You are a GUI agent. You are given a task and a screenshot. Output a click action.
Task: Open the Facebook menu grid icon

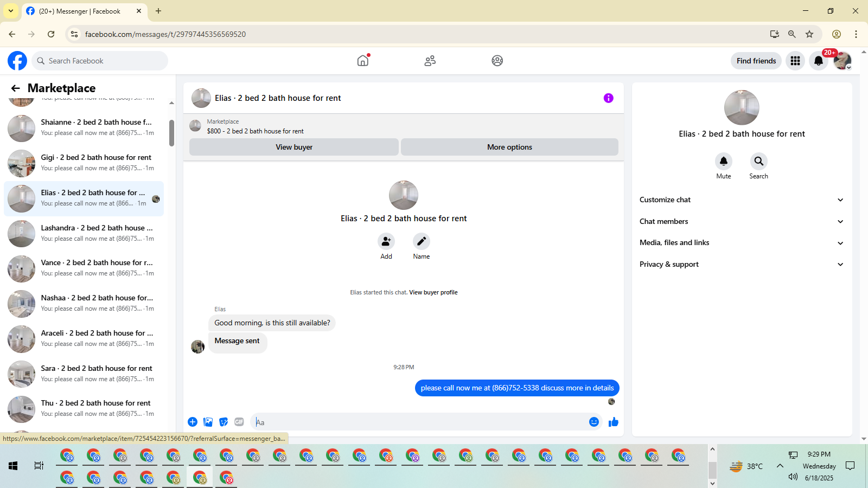(x=795, y=61)
